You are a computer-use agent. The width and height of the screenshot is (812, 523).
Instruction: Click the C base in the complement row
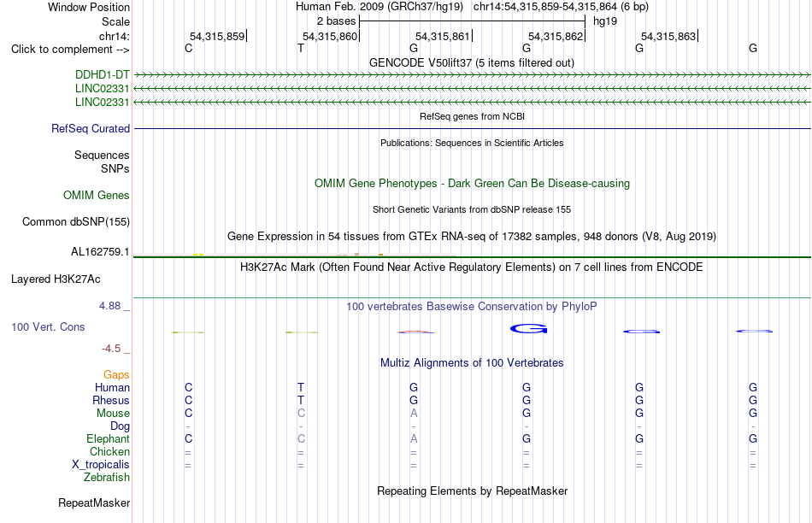pos(189,48)
